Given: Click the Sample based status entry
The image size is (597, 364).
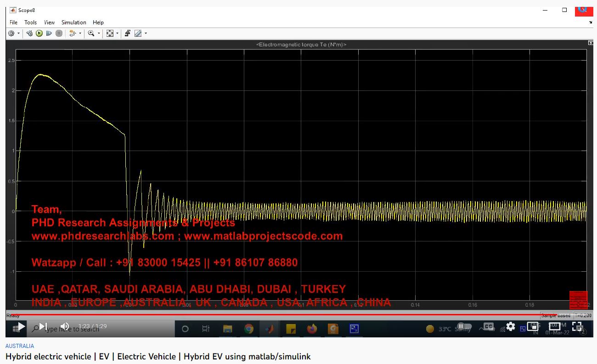Looking at the screenshot, I should tap(556, 316).
